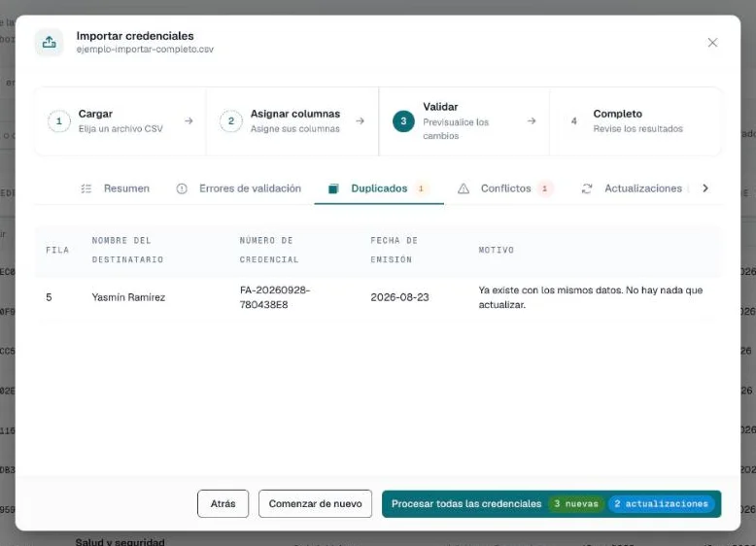Click the arrow after the Validar step
The width and height of the screenshot is (756, 546).
tap(532, 121)
